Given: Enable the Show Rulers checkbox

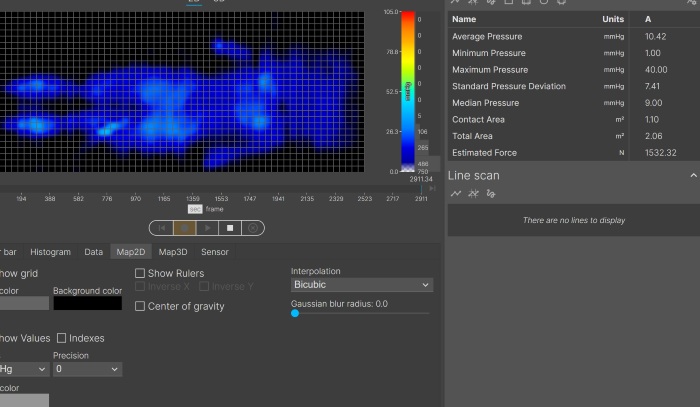Looking at the screenshot, I should pyautogui.click(x=140, y=273).
